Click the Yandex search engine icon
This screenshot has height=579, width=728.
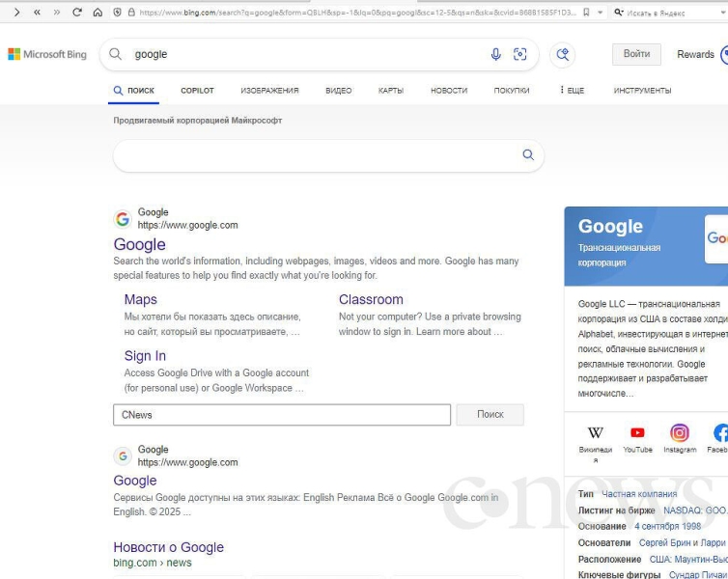[619, 13]
